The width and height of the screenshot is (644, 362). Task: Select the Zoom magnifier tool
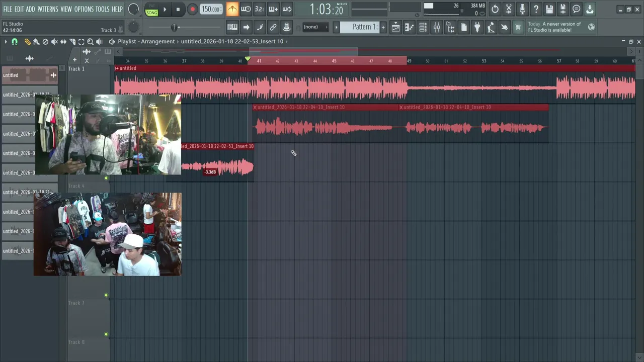click(x=90, y=42)
